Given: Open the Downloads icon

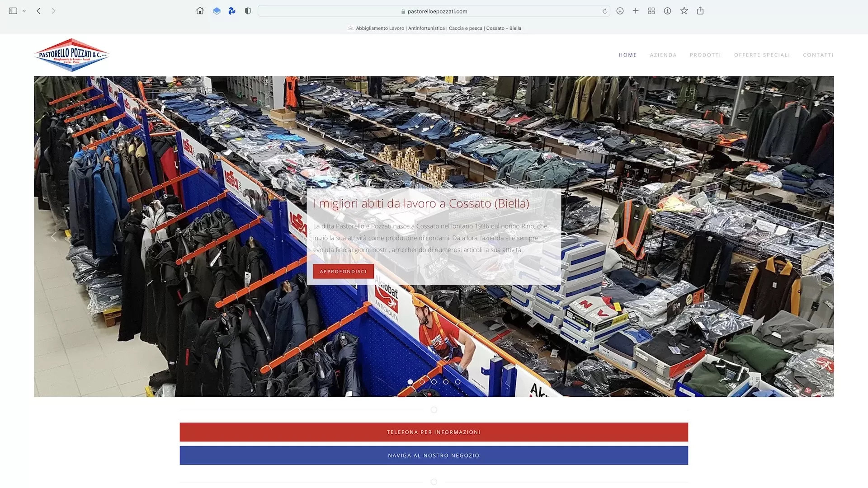Looking at the screenshot, I should coord(620,11).
